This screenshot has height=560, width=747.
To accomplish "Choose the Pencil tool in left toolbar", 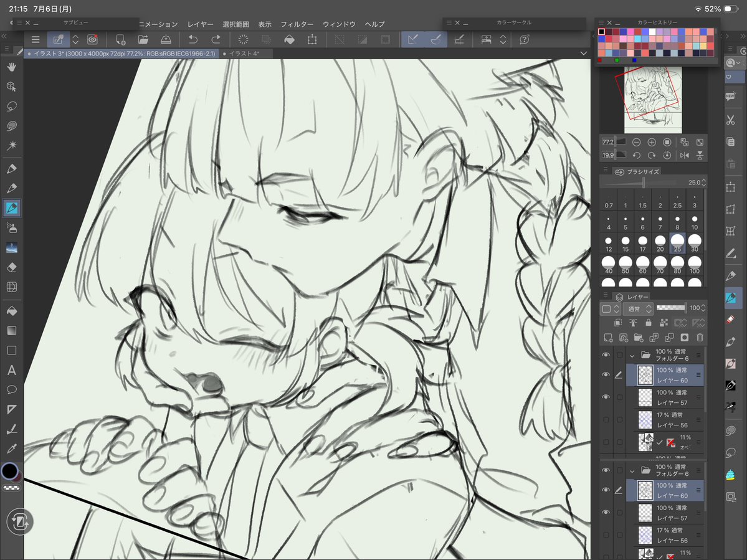I will [x=11, y=188].
